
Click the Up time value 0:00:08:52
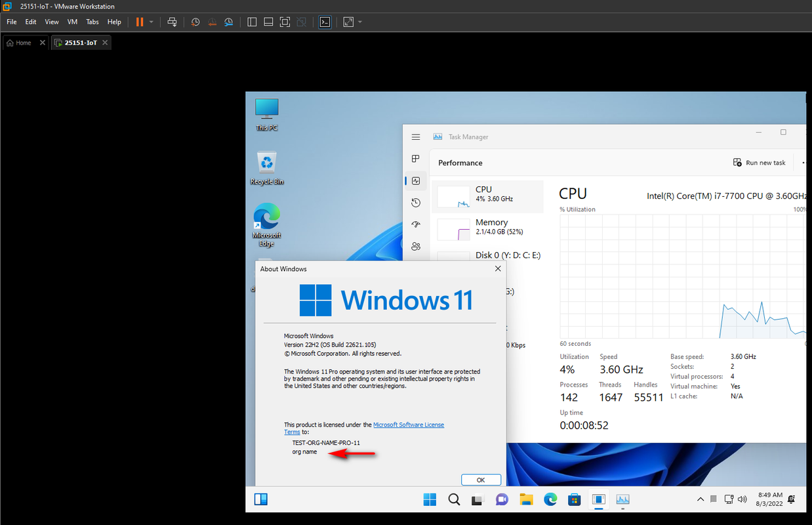[x=584, y=425]
